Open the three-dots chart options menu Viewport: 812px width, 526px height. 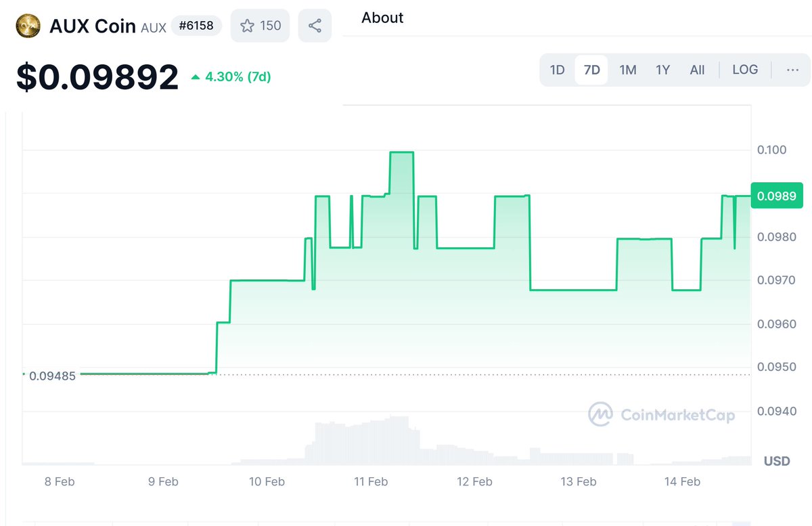(x=793, y=70)
